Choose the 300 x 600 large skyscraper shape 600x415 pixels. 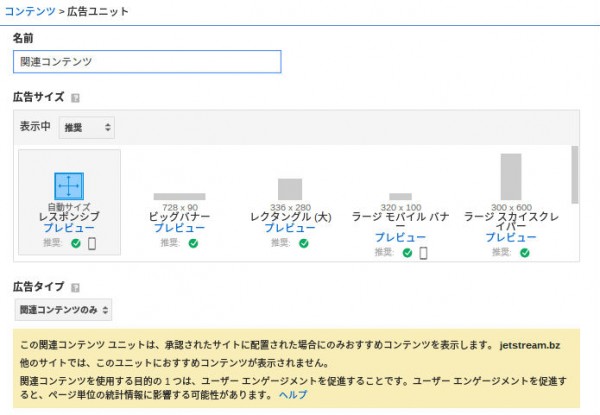(x=510, y=177)
